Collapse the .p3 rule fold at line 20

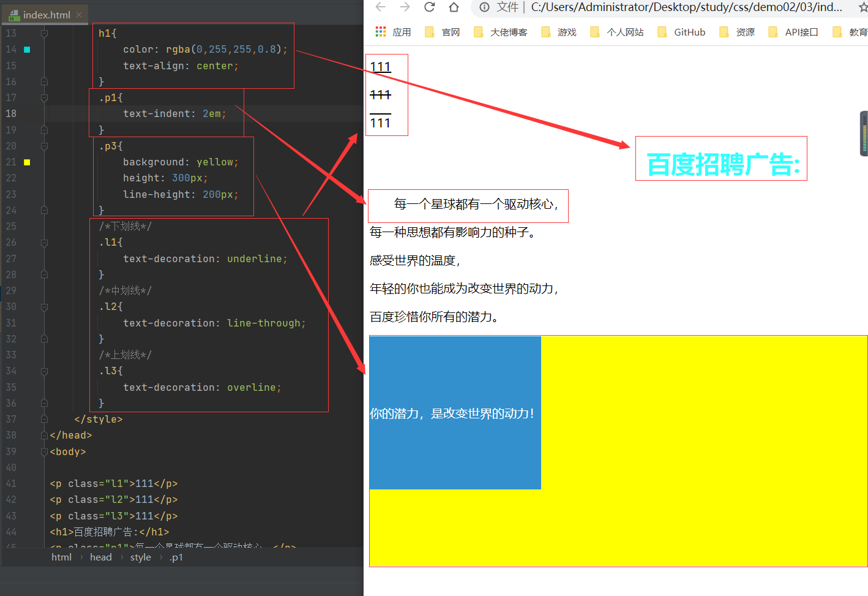pyautogui.click(x=44, y=146)
